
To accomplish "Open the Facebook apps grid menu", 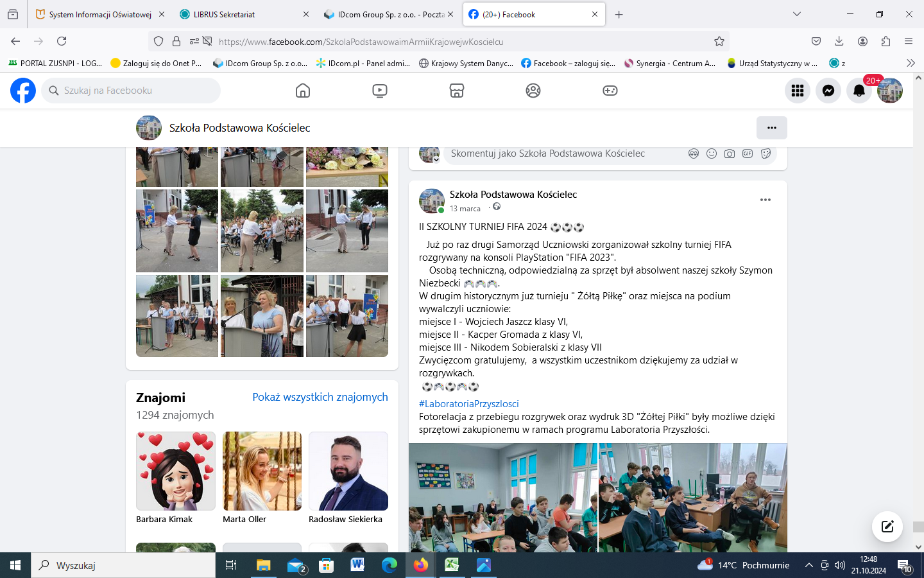I will tap(798, 91).
